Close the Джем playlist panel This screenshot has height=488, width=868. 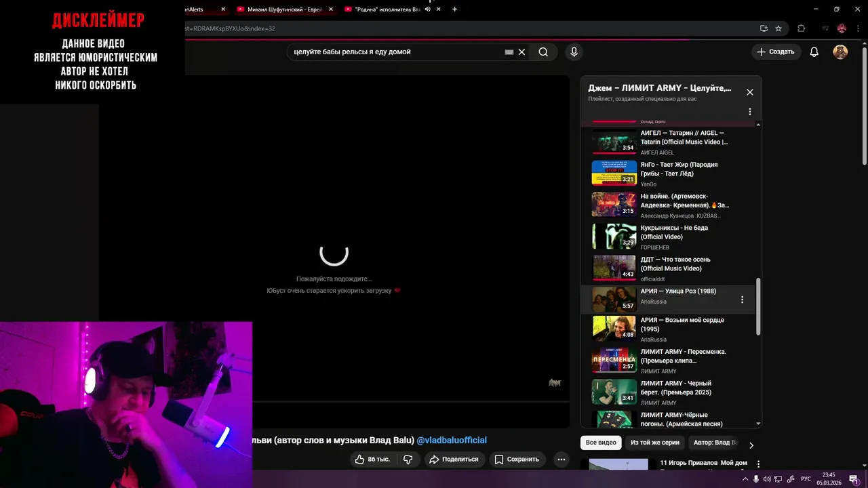[749, 92]
